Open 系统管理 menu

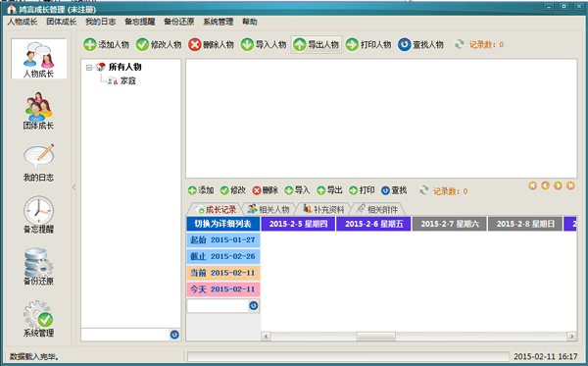pyautogui.click(x=219, y=22)
